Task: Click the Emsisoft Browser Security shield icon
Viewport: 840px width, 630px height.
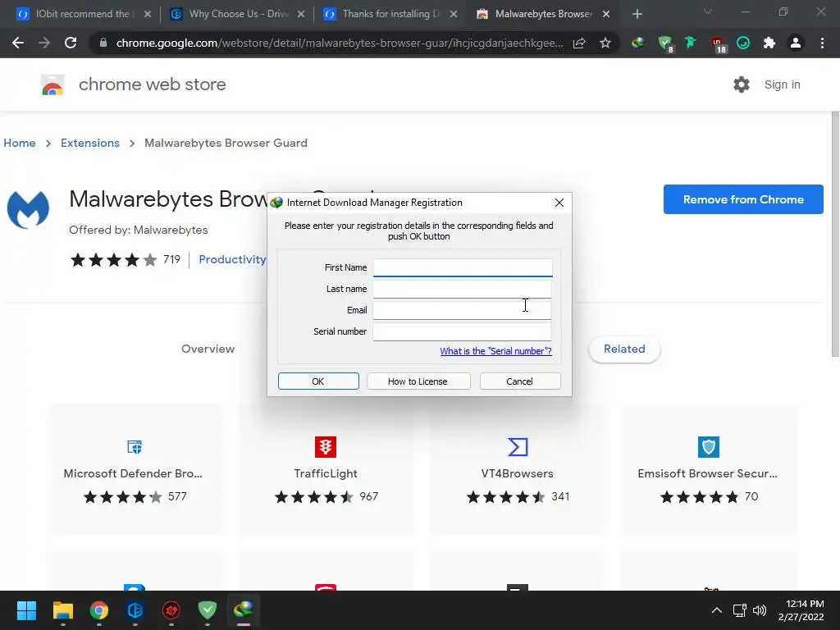Action: (708, 447)
